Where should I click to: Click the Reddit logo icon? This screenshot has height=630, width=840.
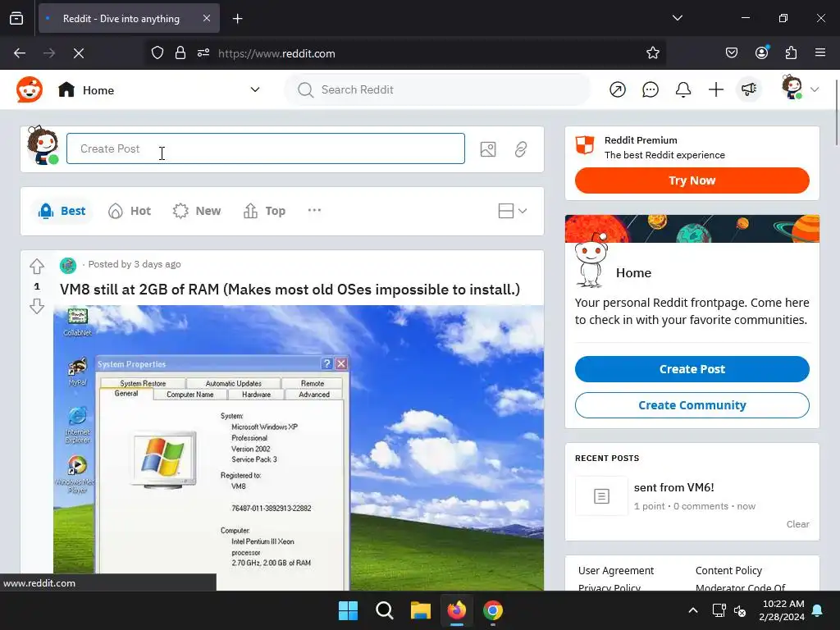29,89
